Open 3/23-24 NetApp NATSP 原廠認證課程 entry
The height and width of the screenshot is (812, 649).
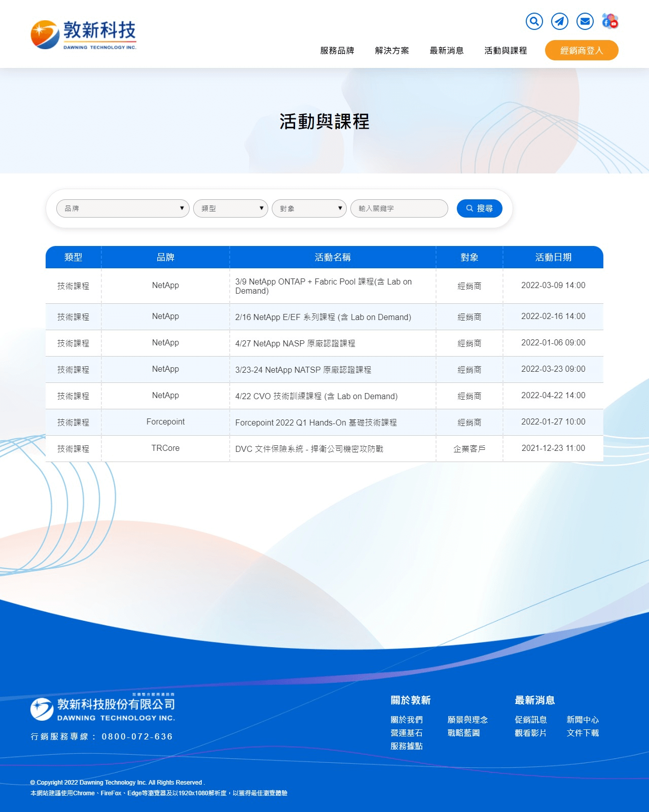[303, 370]
